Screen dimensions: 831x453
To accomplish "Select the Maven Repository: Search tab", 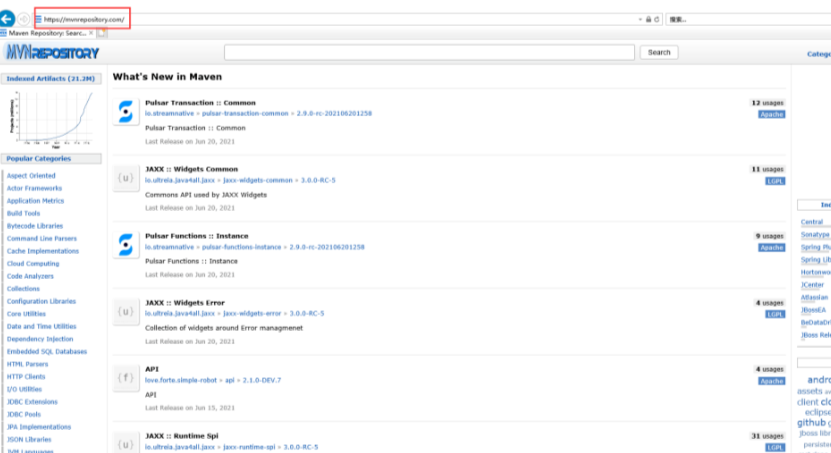I will [x=47, y=33].
